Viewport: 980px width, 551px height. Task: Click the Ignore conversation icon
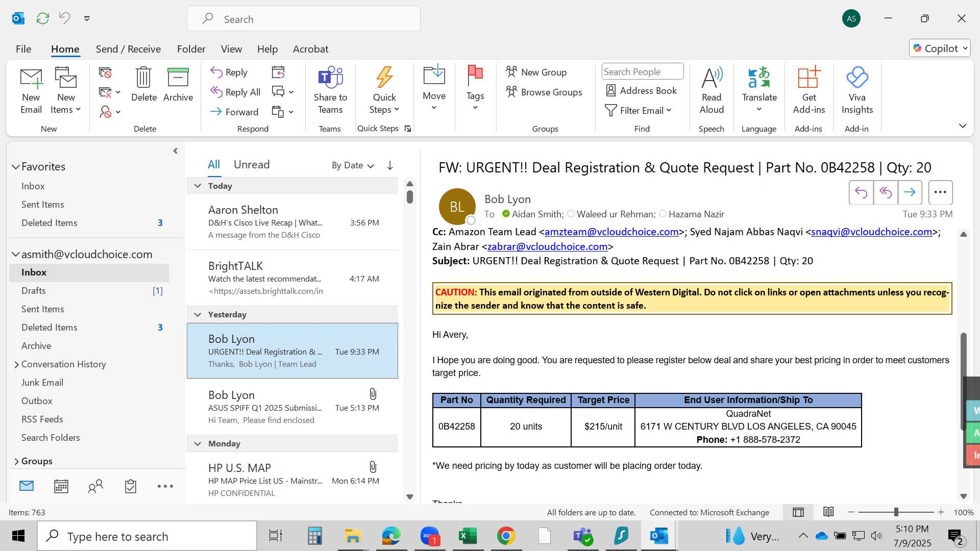tap(105, 73)
